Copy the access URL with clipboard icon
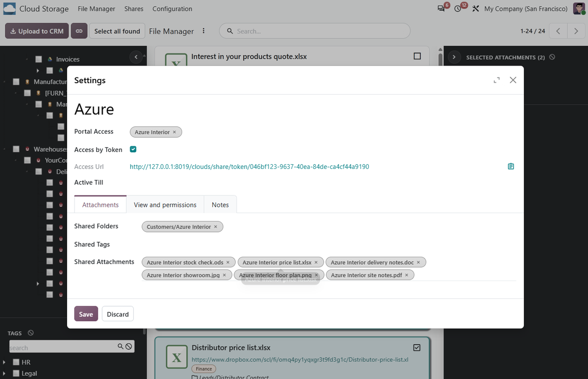588x379 pixels. [511, 166]
